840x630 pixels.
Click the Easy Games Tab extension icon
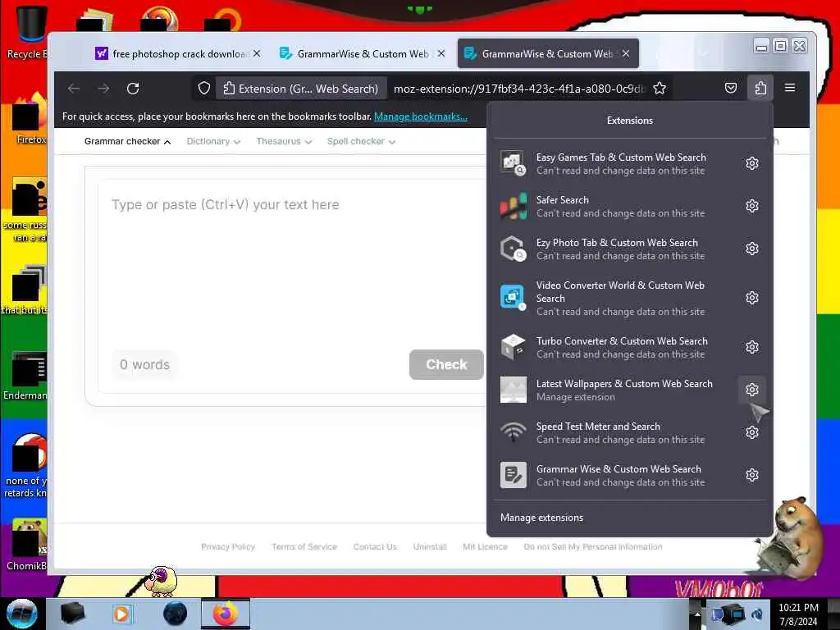tap(514, 163)
